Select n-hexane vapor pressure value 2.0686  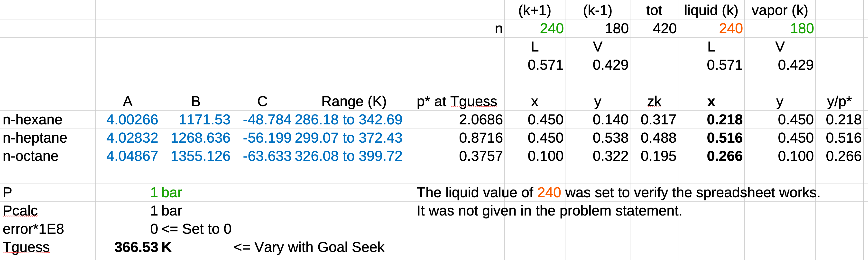pyautogui.click(x=480, y=120)
